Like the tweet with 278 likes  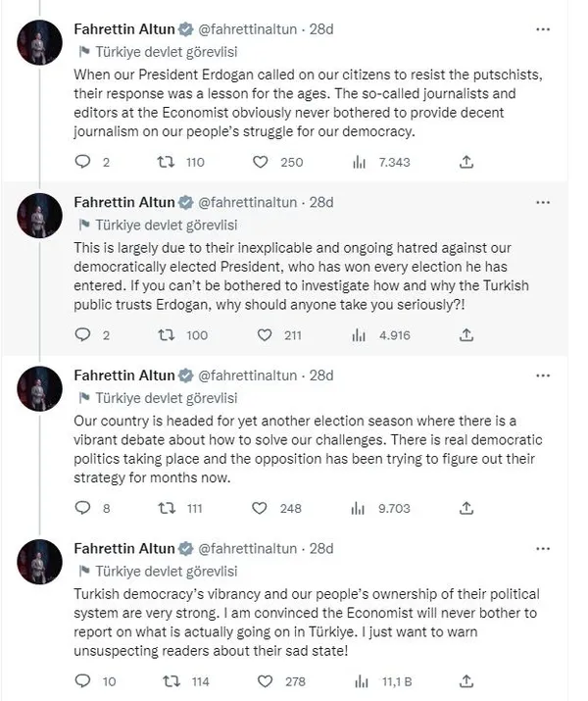(261, 680)
